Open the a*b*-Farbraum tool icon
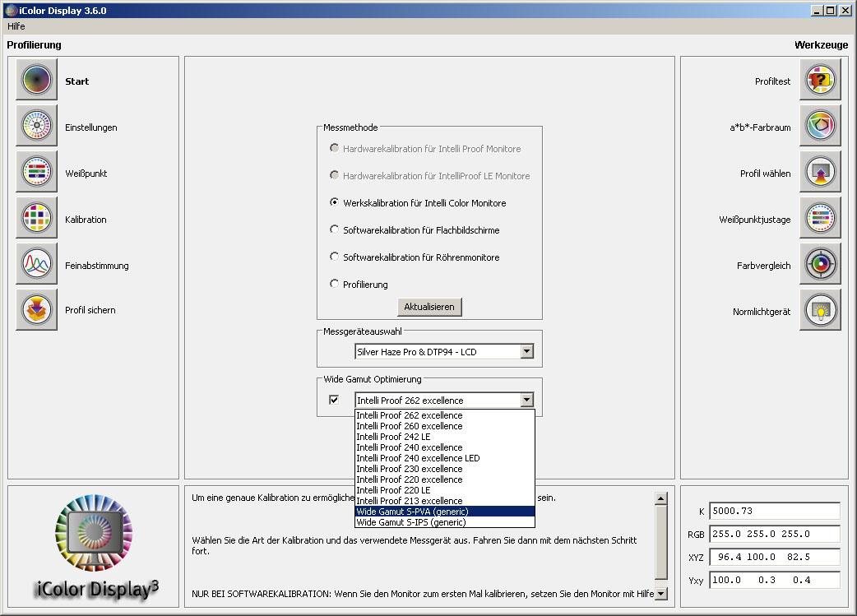This screenshot has width=857, height=616. point(820,127)
